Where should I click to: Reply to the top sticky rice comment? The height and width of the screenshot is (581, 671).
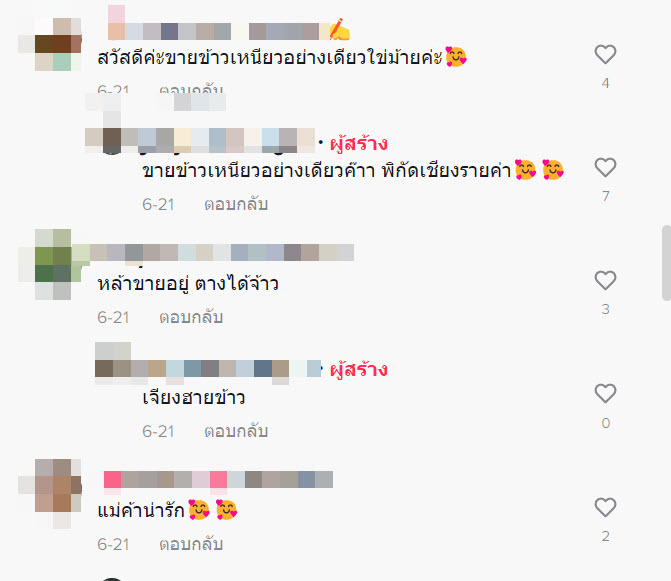(191, 89)
